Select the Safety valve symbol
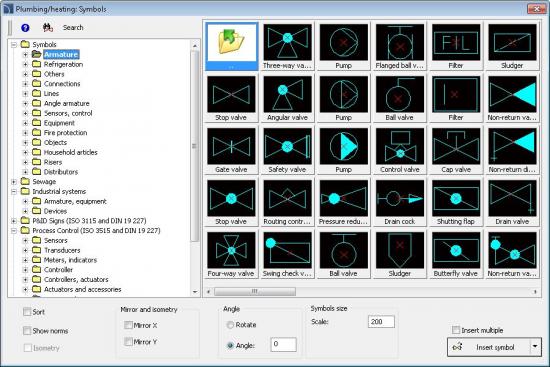Image resolution: width=550 pixels, height=367 pixels. click(287, 150)
